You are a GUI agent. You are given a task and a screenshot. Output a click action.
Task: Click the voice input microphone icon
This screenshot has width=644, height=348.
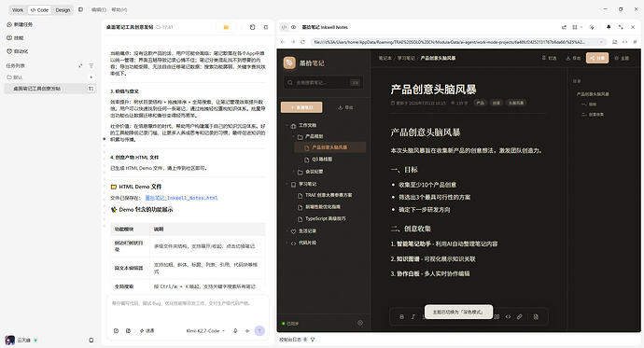pos(235,331)
